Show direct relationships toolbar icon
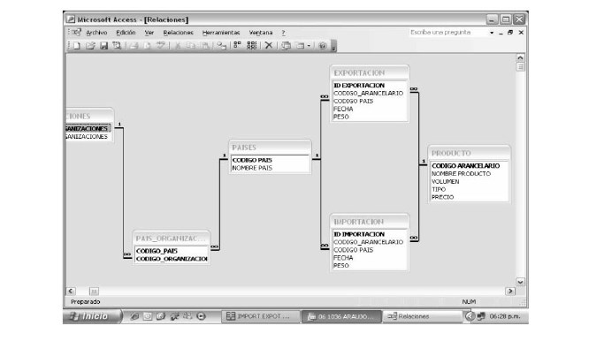Viewport: 604px width, 364px height. (x=238, y=45)
